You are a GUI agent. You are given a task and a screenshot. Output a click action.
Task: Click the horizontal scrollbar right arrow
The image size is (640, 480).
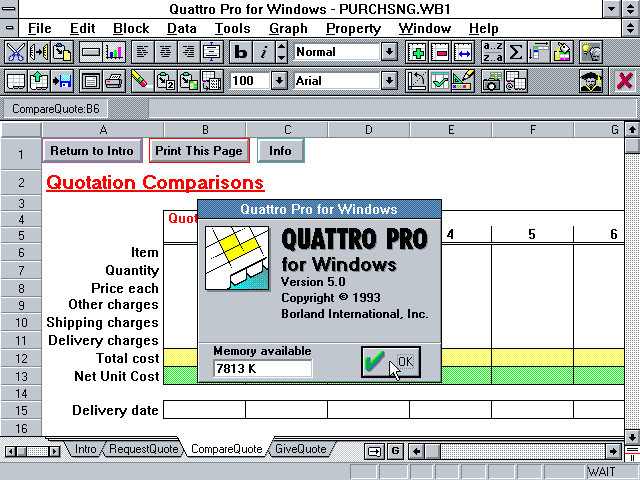(x=613, y=451)
